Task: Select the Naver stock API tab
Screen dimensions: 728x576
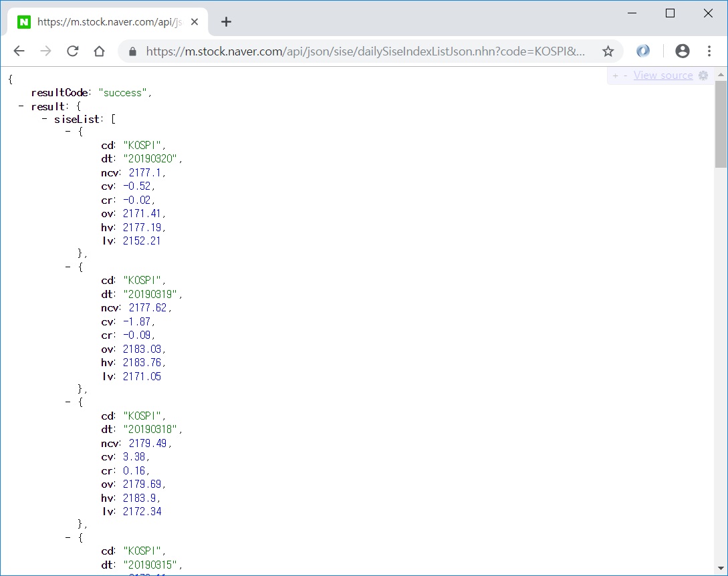Action: pos(108,22)
